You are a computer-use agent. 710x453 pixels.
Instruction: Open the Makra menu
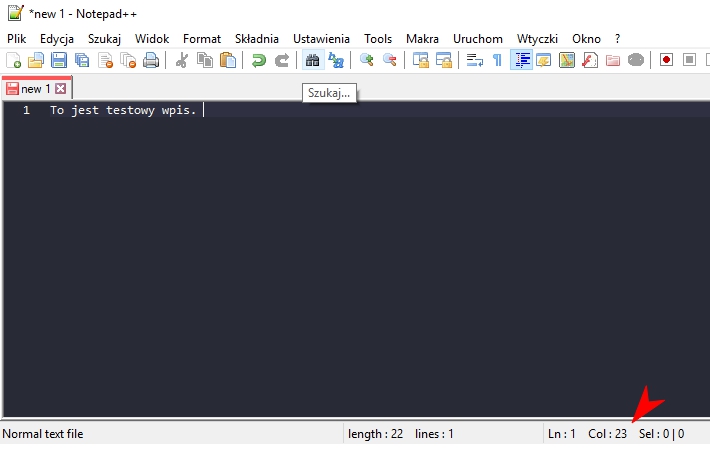click(422, 39)
